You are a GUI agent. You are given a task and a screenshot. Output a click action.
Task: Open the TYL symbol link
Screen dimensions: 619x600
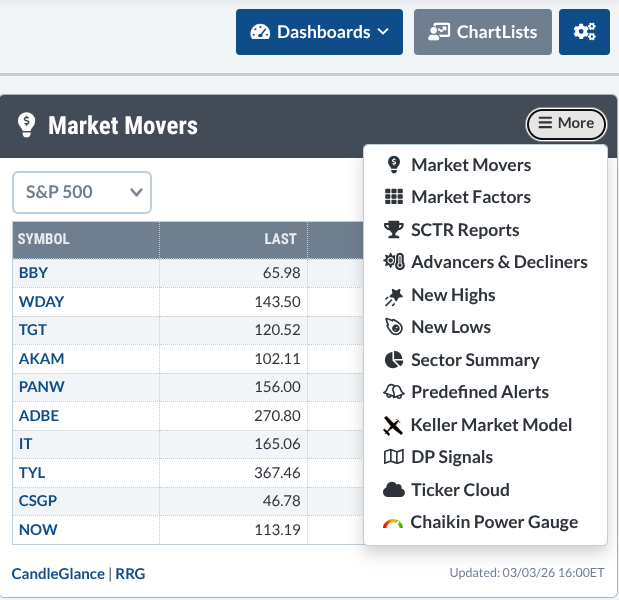pos(32,472)
